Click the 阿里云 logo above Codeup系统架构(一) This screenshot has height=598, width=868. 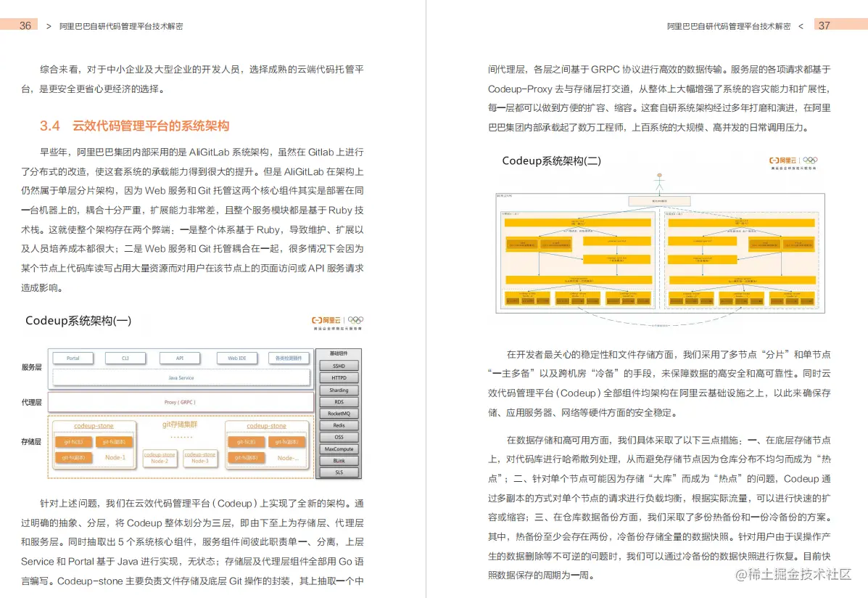point(327,320)
